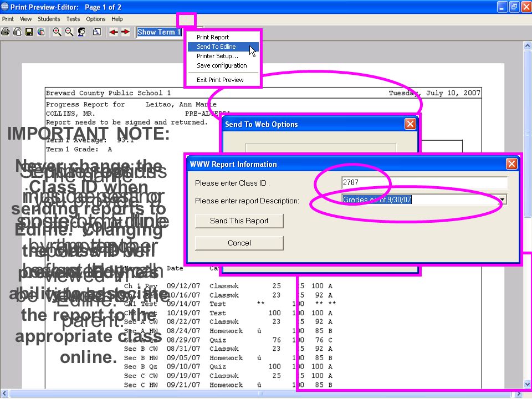Click the floppy disk save icon
Screen dimensions: 532x399
tap(29, 32)
